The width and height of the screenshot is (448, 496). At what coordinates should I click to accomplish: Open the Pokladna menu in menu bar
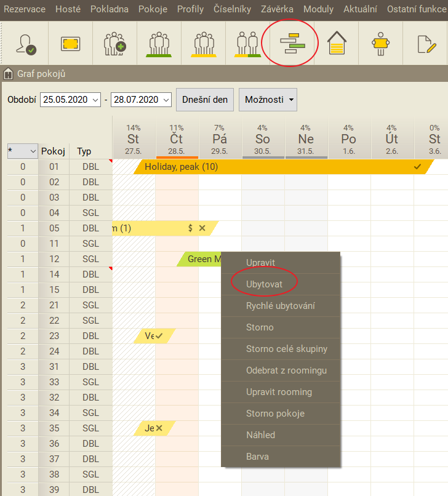click(x=110, y=9)
